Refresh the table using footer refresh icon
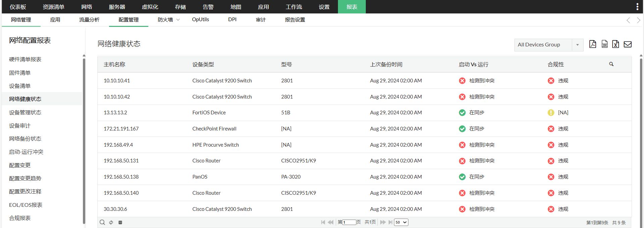This screenshot has height=228, width=644. pos(111,222)
